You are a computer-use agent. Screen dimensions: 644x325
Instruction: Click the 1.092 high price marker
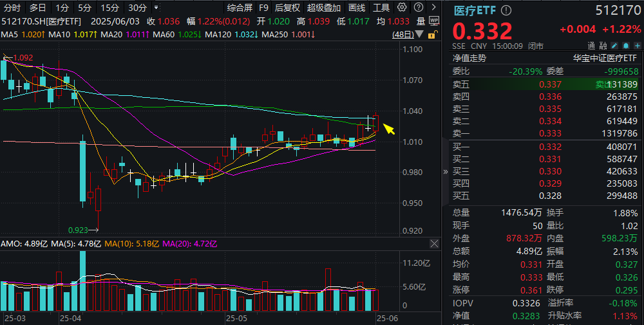(23, 58)
